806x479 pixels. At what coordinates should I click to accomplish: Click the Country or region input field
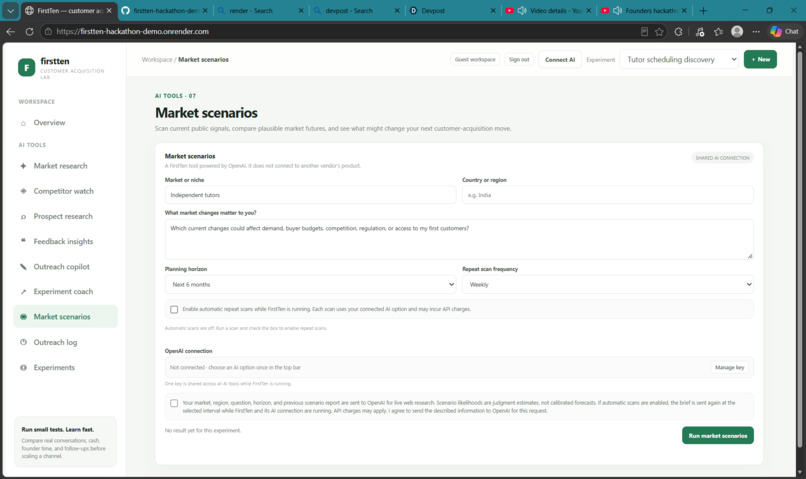608,195
